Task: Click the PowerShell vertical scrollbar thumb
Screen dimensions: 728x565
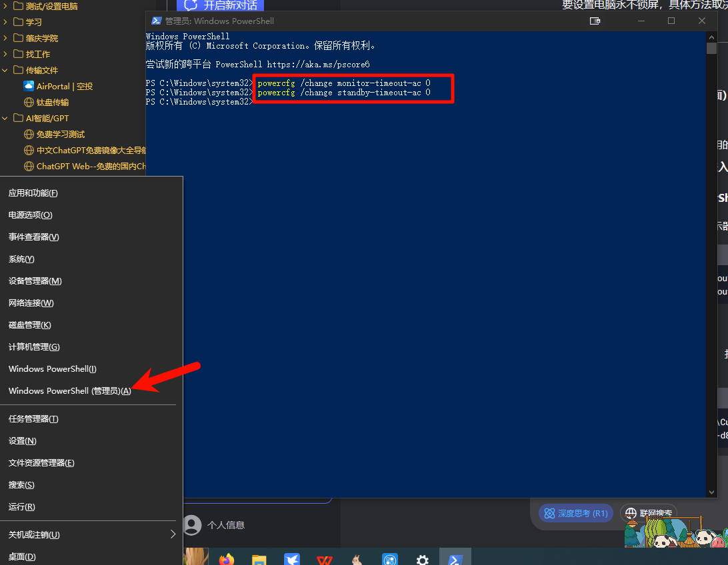Action: pyautogui.click(x=711, y=48)
